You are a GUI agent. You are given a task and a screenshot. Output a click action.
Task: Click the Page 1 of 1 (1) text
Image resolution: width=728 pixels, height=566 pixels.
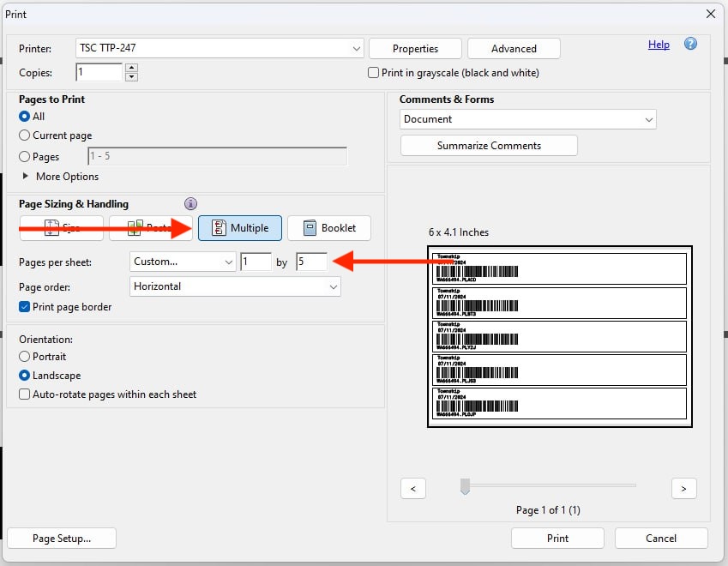(x=548, y=510)
